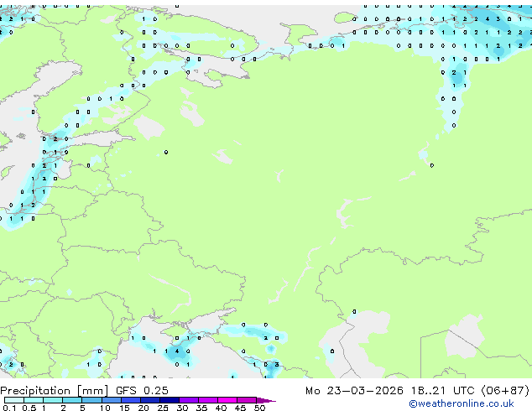Click the '25' legend scale value
This screenshot has width=532, height=411.
click(163, 408)
